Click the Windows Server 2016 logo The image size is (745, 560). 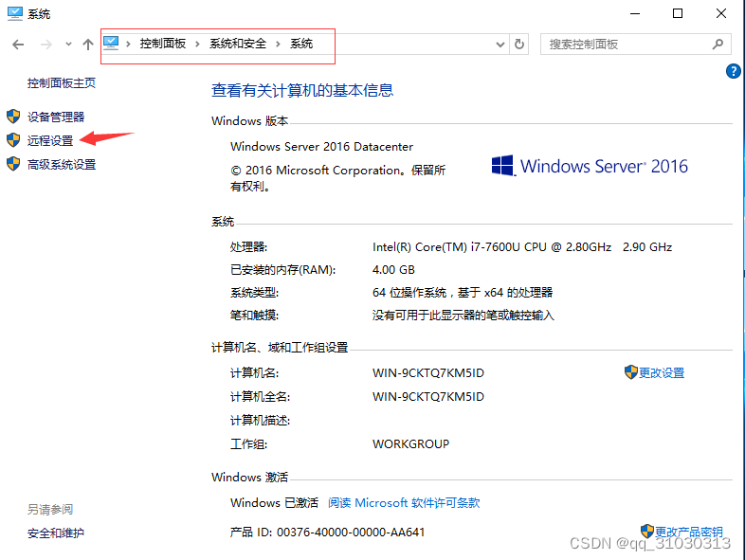(x=590, y=166)
